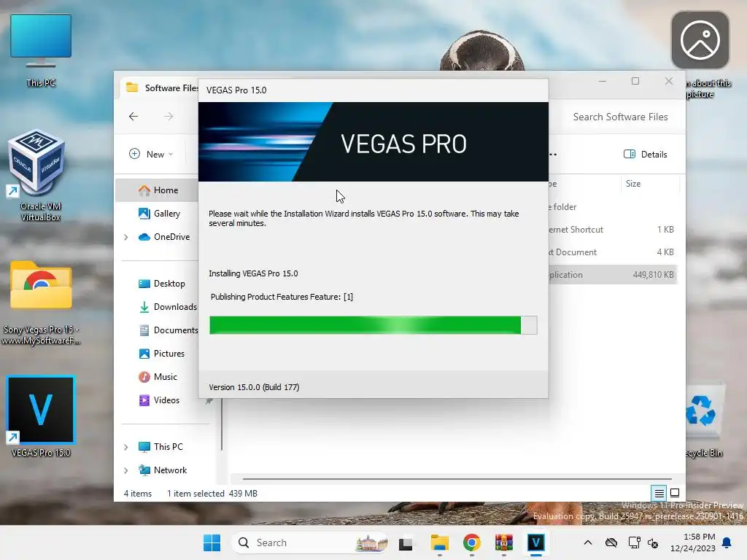Select Network in Explorer sidebar
Viewport: 747px width, 560px height.
163,470
